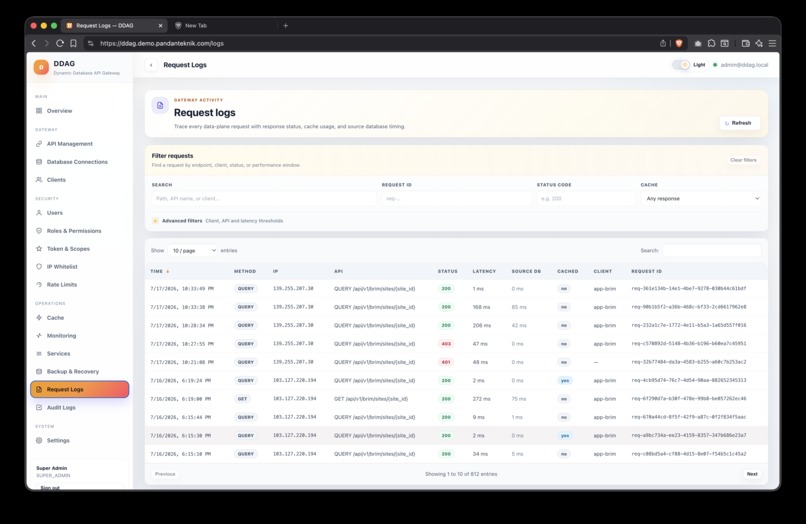Toggle the Light theme switch
This screenshot has width=806, height=524.
681,65
